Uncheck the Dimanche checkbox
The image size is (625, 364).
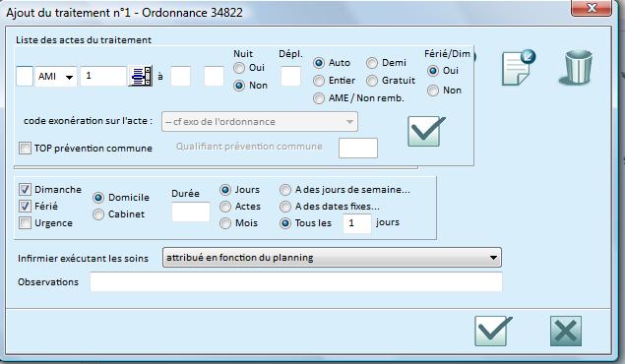(25, 190)
